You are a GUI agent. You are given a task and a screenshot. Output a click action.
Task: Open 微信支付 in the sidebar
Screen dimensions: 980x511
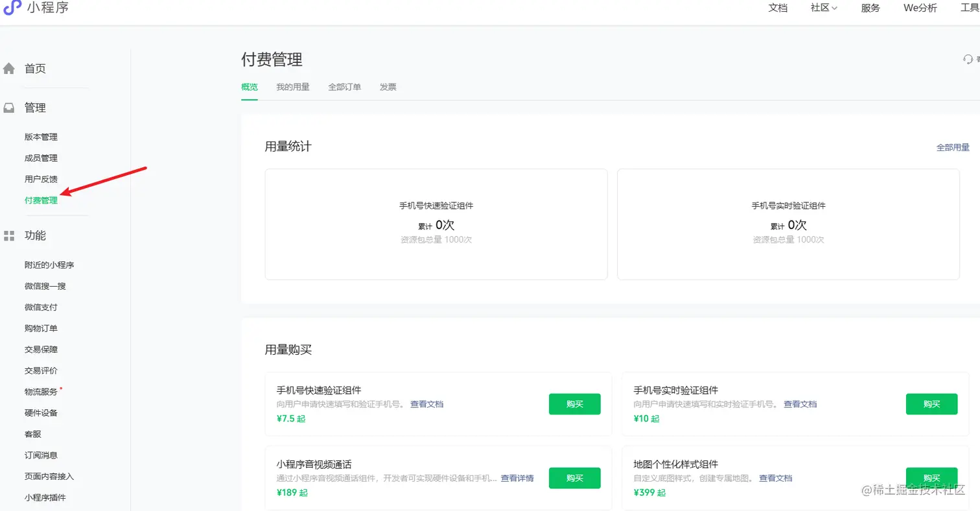click(41, 307)
